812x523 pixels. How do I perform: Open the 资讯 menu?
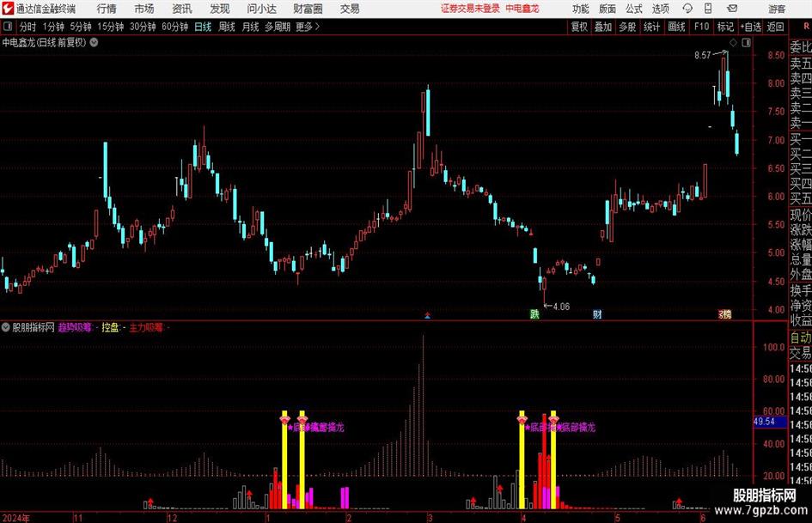(182, 9)
